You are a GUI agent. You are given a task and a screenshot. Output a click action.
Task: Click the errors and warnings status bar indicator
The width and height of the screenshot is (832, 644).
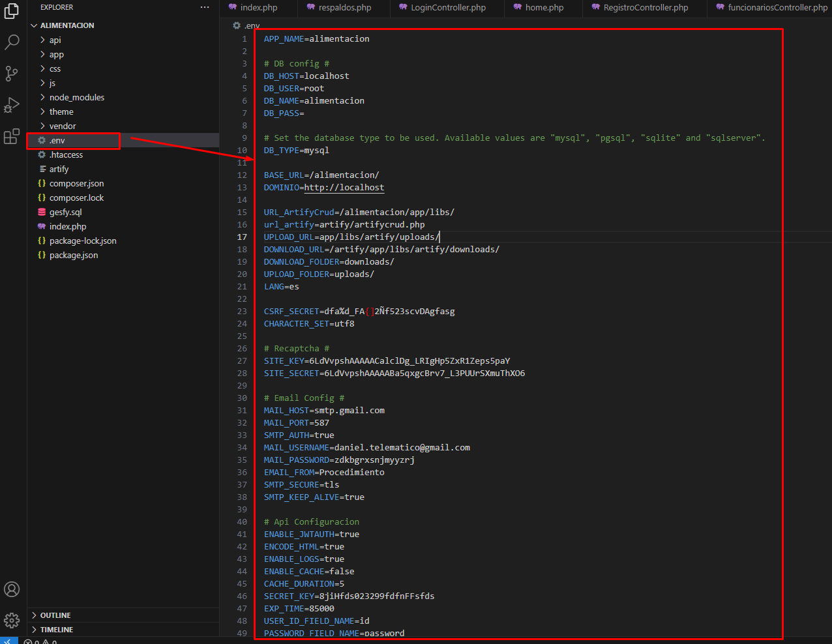(39, 641)
